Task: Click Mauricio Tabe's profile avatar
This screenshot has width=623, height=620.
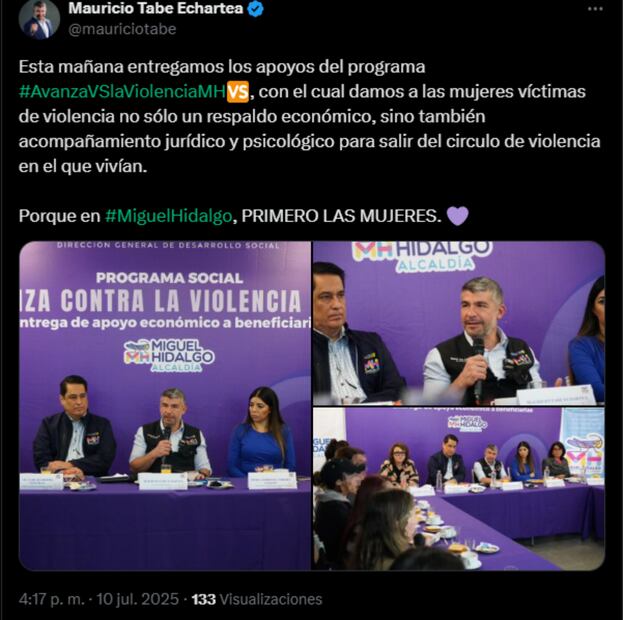Action: point(39,19)
